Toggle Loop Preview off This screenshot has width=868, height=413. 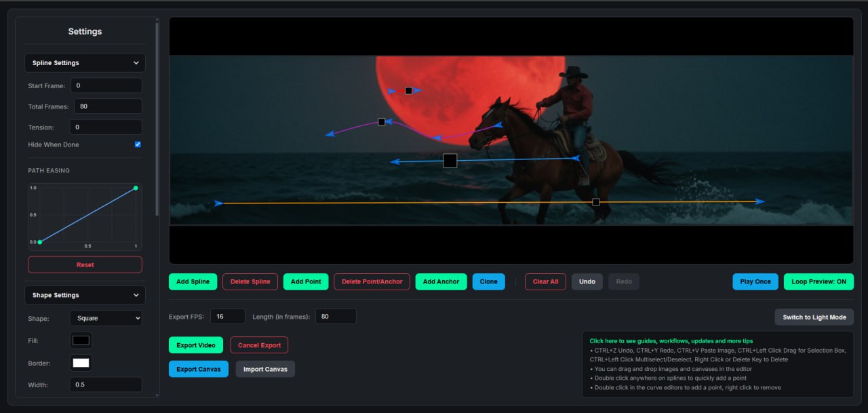[x=818, y=281]
